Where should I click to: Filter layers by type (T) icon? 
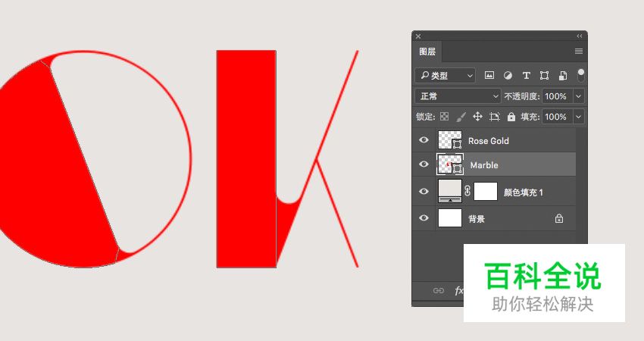pyautogui.click(x=526, y=76)
